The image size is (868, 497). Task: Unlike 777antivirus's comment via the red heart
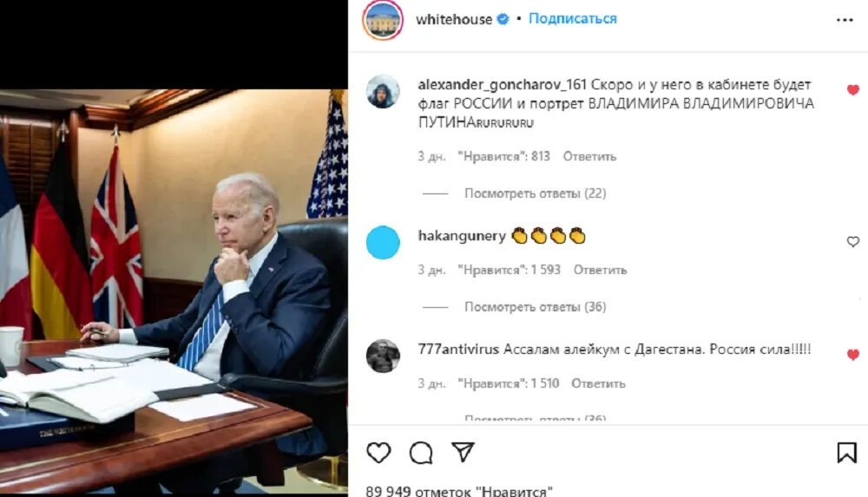point(853,354)
